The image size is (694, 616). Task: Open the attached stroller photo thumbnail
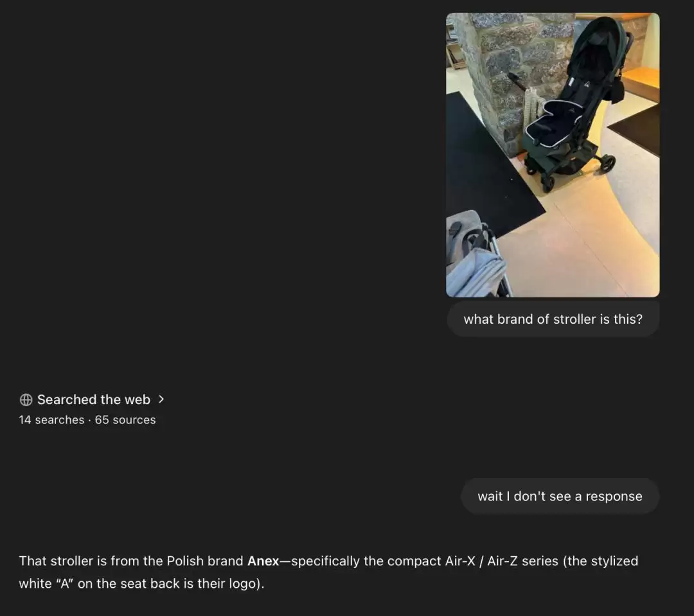click(553, 155)
